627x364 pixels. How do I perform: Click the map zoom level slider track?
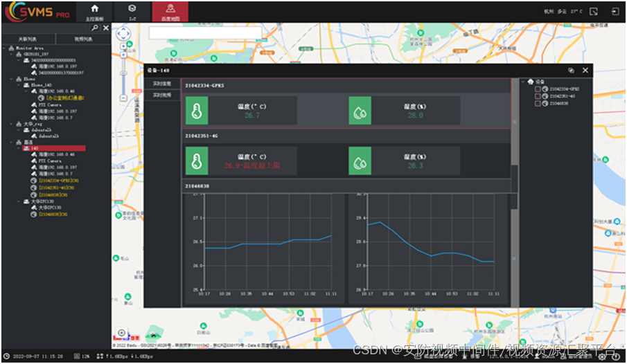pyautogui.click(x=123, y=76)
